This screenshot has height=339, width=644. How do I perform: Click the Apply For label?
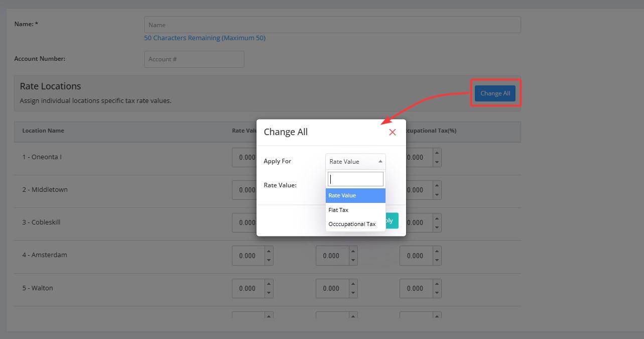coord(277,161)
